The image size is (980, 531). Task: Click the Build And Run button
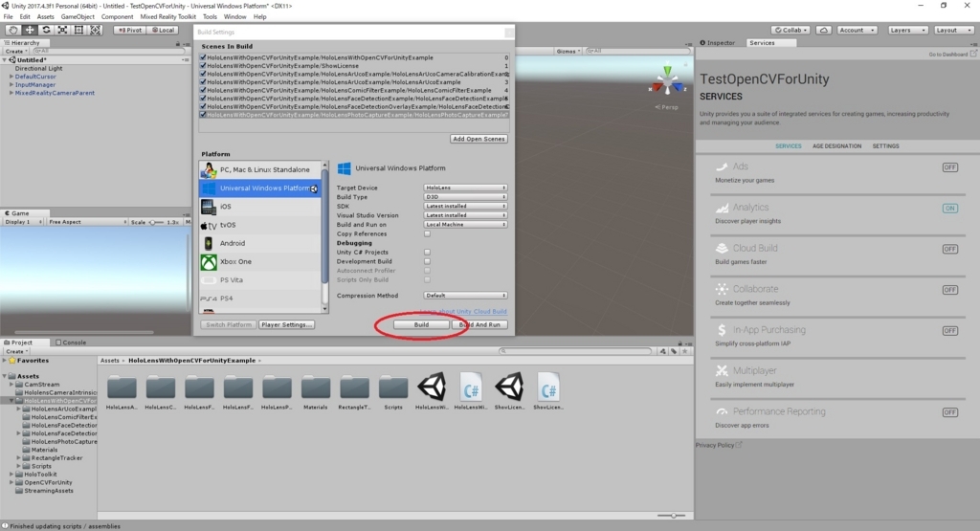[479, 325]
